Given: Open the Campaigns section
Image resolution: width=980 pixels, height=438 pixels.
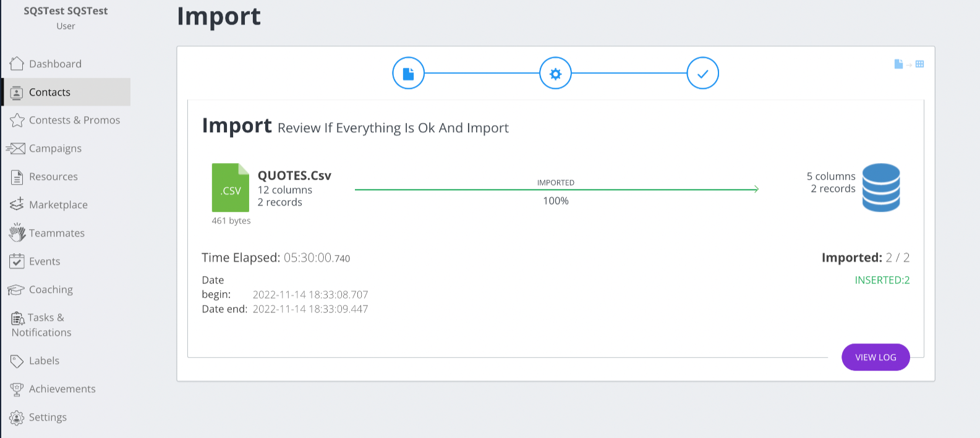Looking at the screenshot, I should [x=55, y=148].
